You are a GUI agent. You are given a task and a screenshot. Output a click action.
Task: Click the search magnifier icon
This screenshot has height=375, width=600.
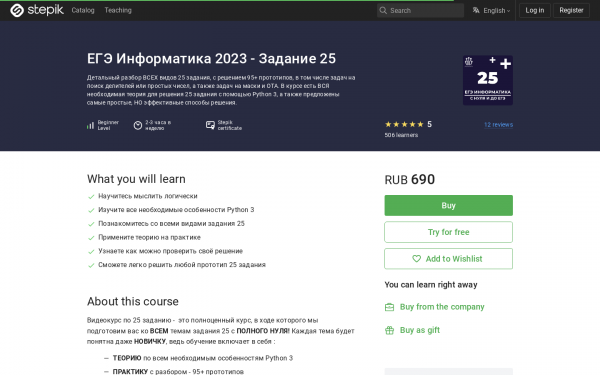[x=383, y=10]
